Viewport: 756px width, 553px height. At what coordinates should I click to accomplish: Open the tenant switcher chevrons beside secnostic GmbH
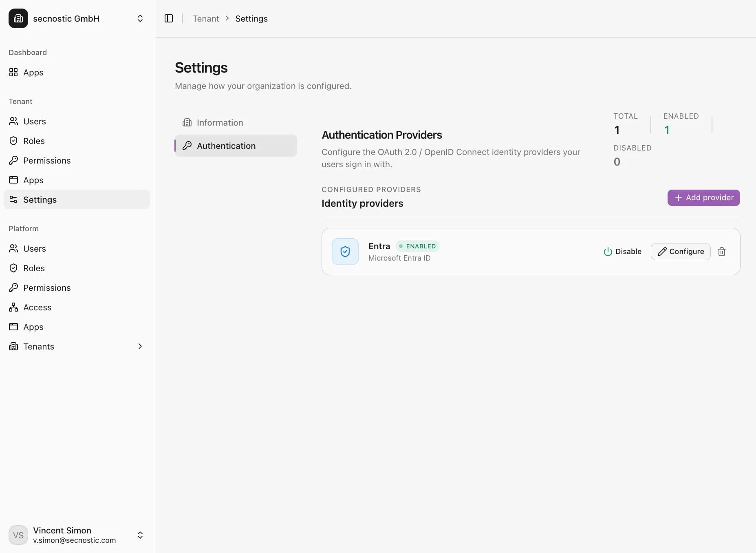click(140, 18)
